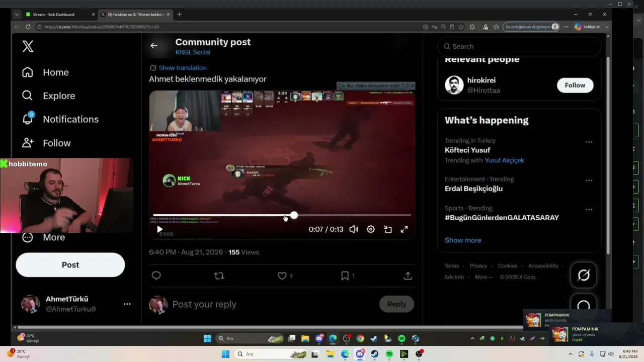Seek on the video progress bar
The image size is (644, 362).
tap(282, 215)
